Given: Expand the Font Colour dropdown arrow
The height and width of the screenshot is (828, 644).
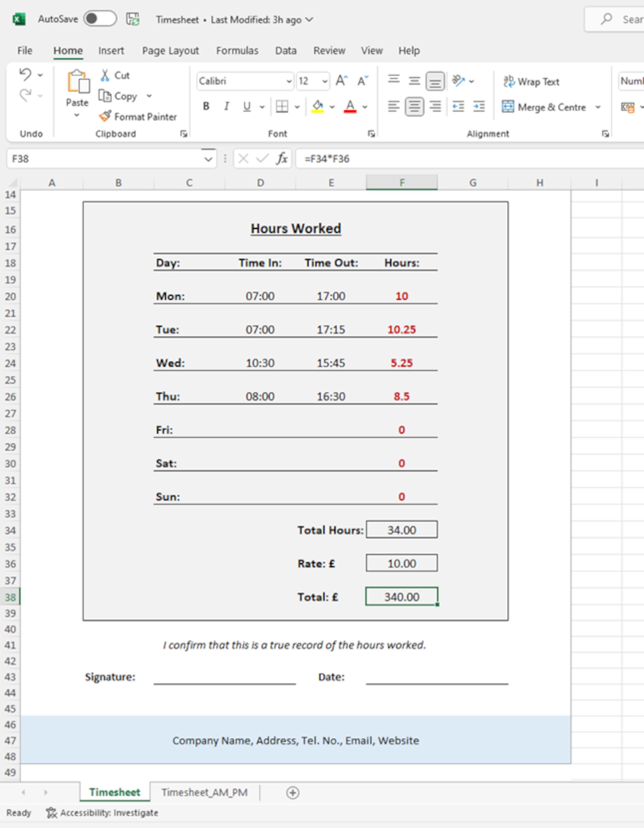Looking at the screenshot, I should (x=365, y=107).
